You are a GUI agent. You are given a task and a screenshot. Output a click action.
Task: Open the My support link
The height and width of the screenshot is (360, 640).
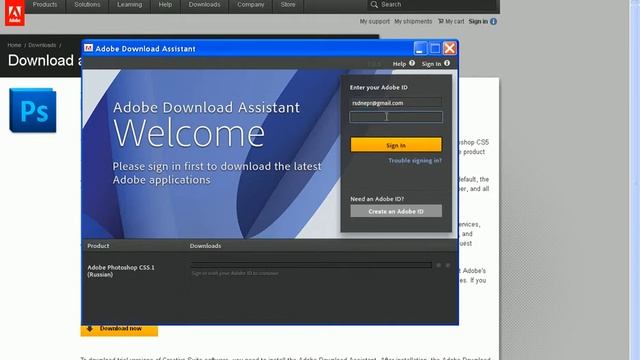coord(374,21)
